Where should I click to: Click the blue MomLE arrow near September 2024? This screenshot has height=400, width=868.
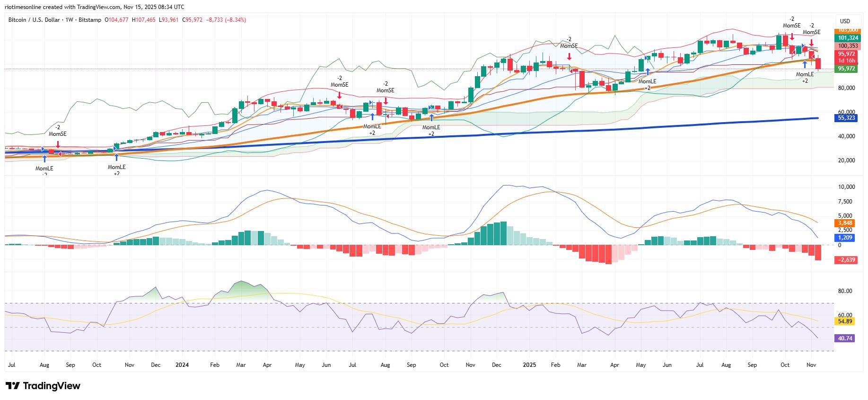[431, 117]
